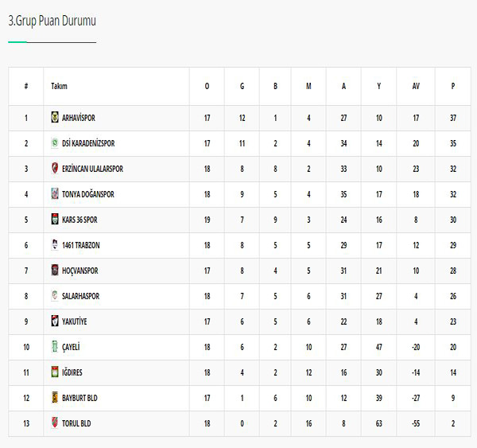This screenshot has width=477, height=448.
Task: Click the Hoçvanspor club logo
Action: pos(55,271)
